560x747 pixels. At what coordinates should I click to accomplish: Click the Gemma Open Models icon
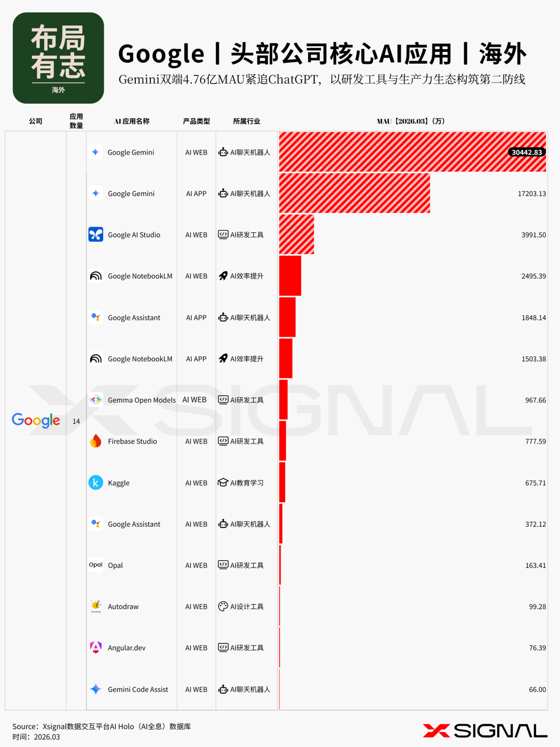click(x=96, y=400)
